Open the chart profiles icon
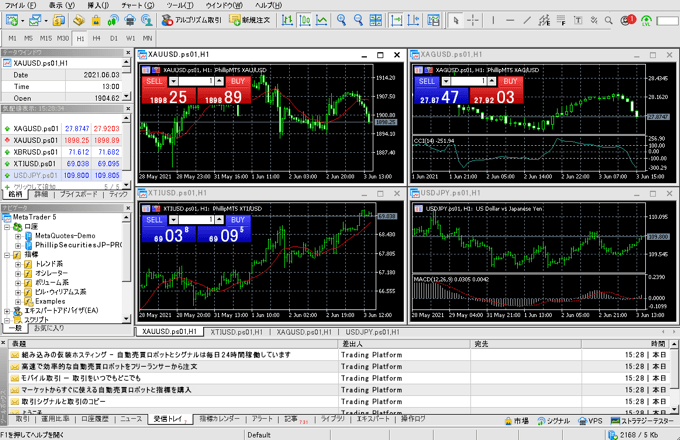The height and width of the screenshot is (440, 680). 35,20
